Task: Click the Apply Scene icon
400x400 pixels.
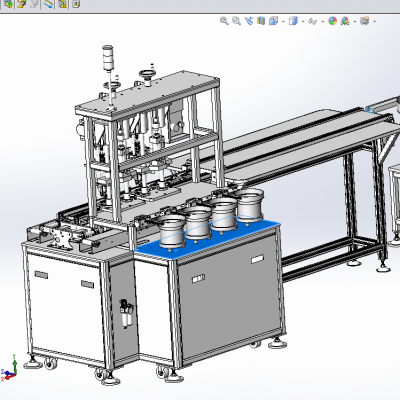Action: click(345, 21)
